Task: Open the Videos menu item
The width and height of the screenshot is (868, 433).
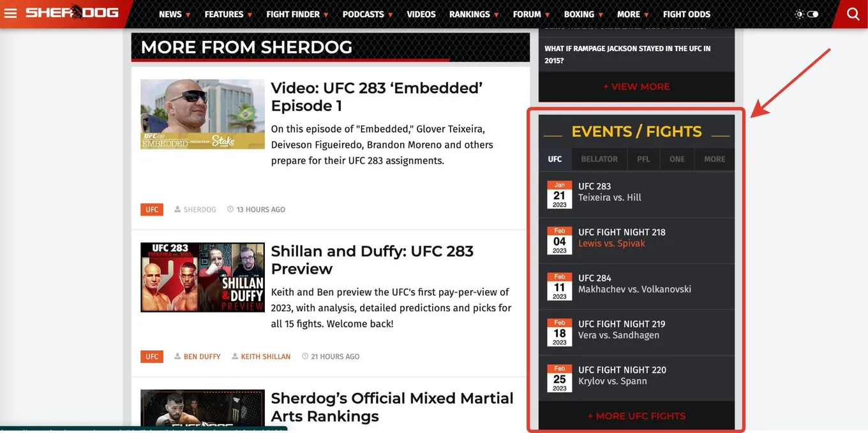Action: [x=421, y=14]
